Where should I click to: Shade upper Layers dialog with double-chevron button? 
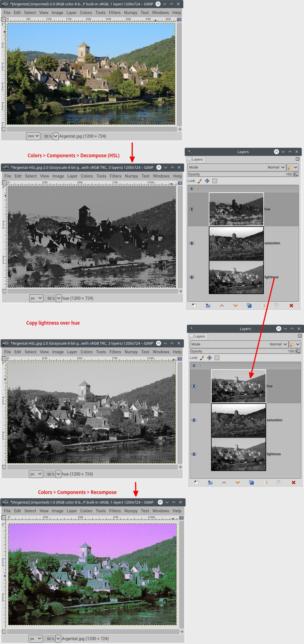276,152
